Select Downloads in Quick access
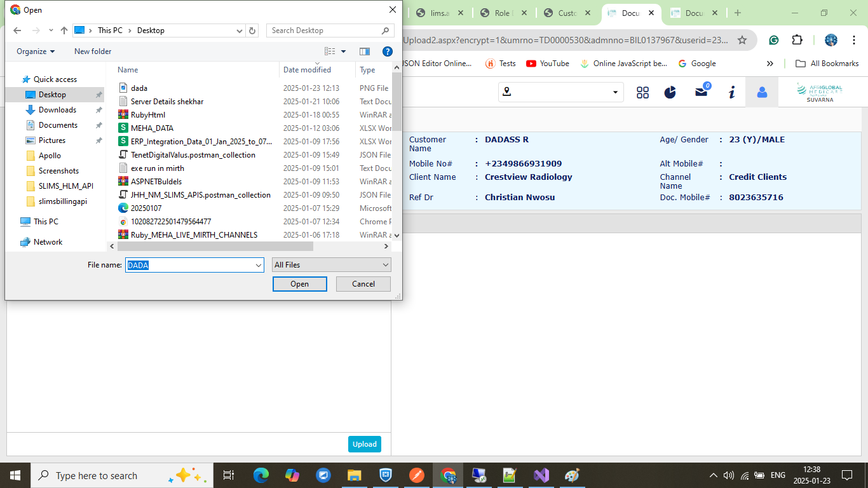The image size is (868, 488). point(57,110)
